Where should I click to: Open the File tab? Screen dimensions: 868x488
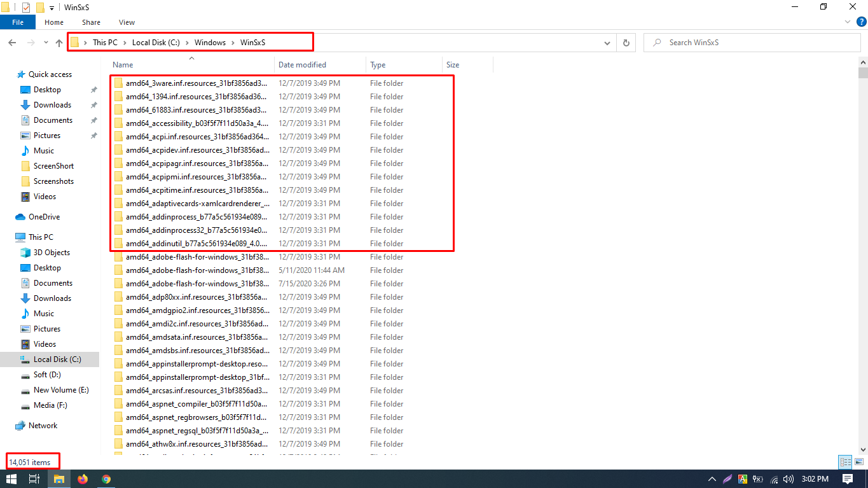tap(18, 22)
